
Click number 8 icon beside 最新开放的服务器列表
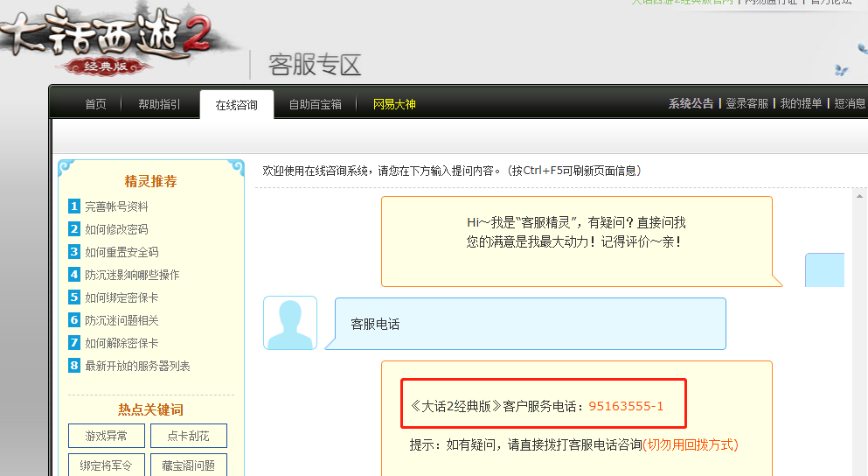[74, 366]
